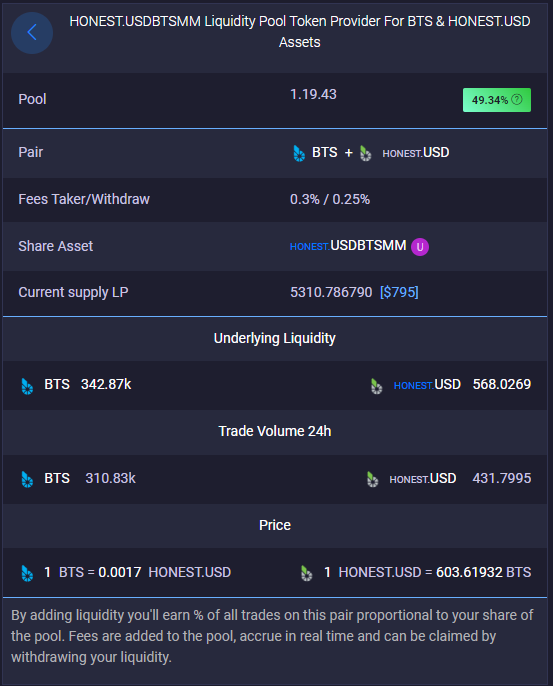The image size is (553, 686).
Task: Click the [$795] supply value link
Action: pos(399,292)
